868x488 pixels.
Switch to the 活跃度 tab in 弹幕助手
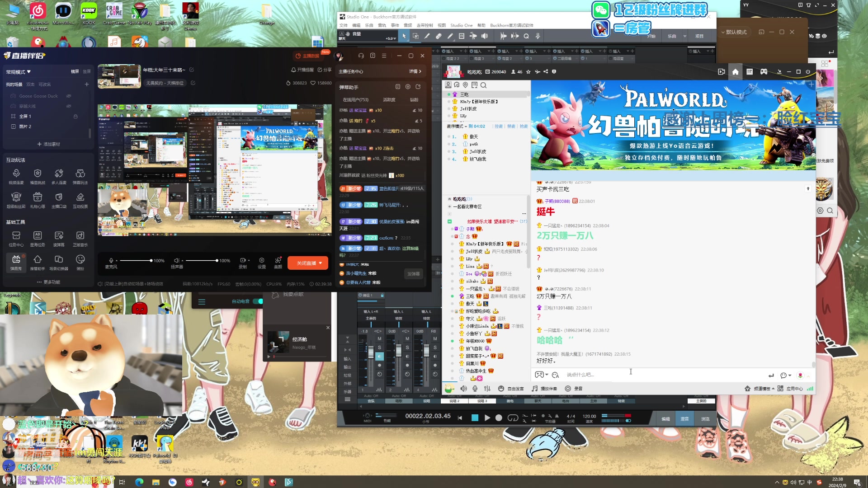389,100
